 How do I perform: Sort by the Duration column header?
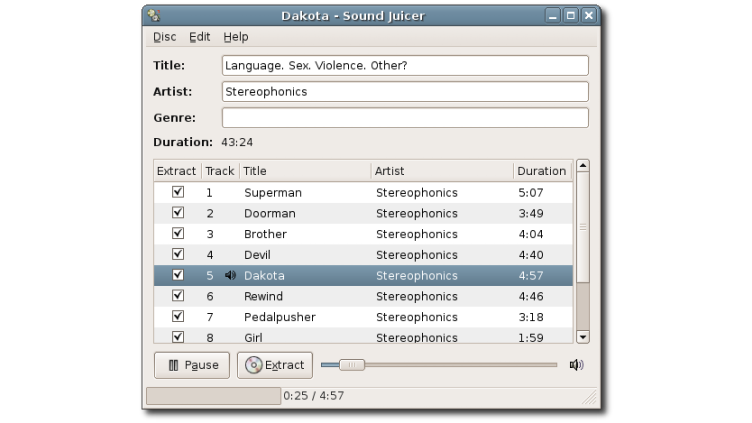(x=543, y=171)
